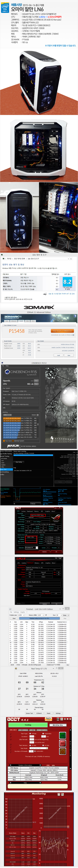Screen dimensions: 78x868
Task: Click Reset in Real Temp
Action: pos(49,713)
